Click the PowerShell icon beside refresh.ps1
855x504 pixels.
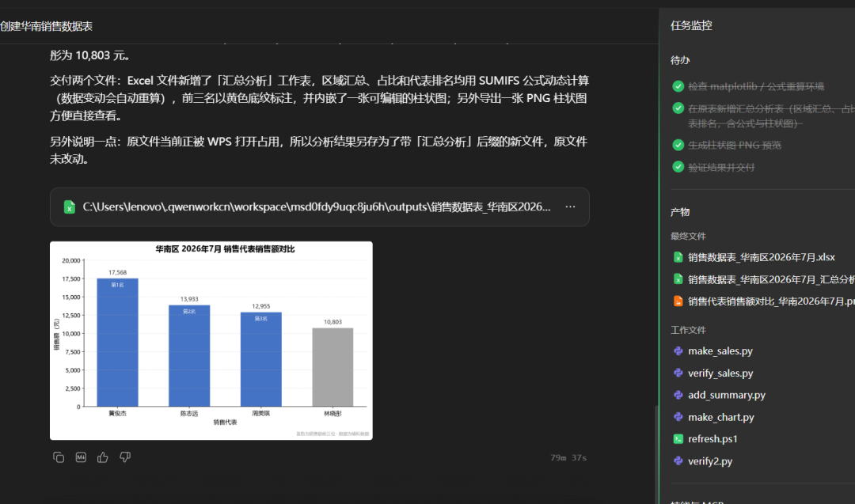coord(678,438)
